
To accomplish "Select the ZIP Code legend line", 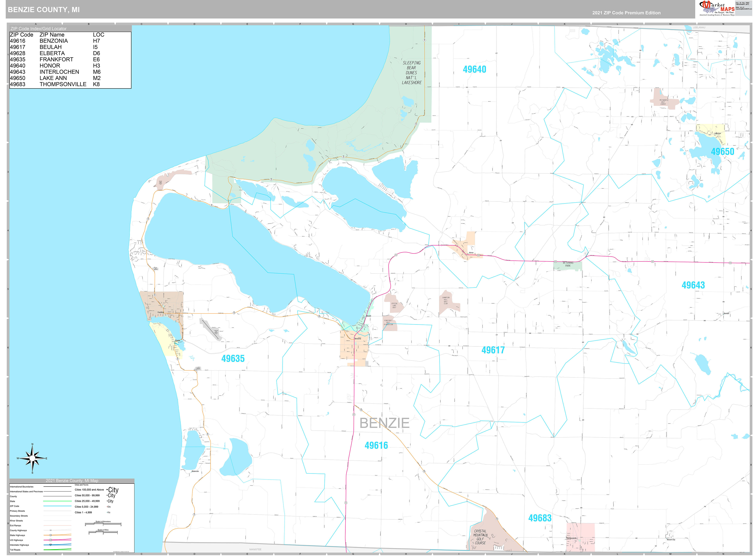I will point(57,506).
